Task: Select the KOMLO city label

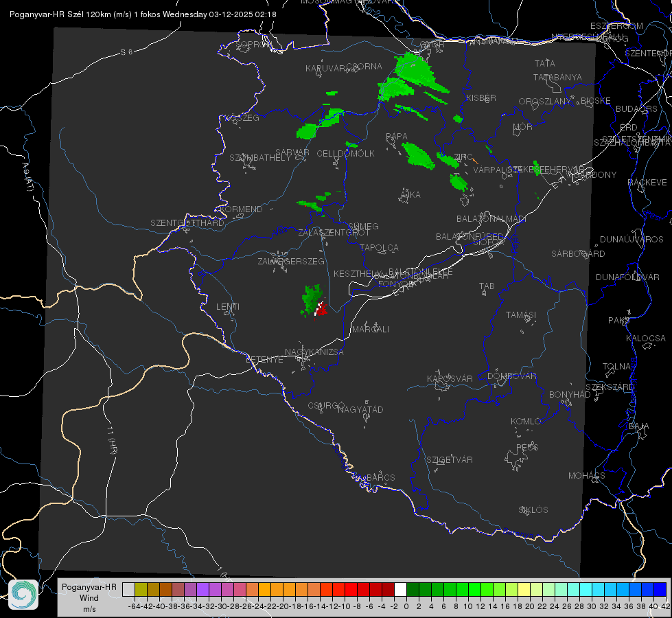Action: pyautogui.click(x=526, y=422)
